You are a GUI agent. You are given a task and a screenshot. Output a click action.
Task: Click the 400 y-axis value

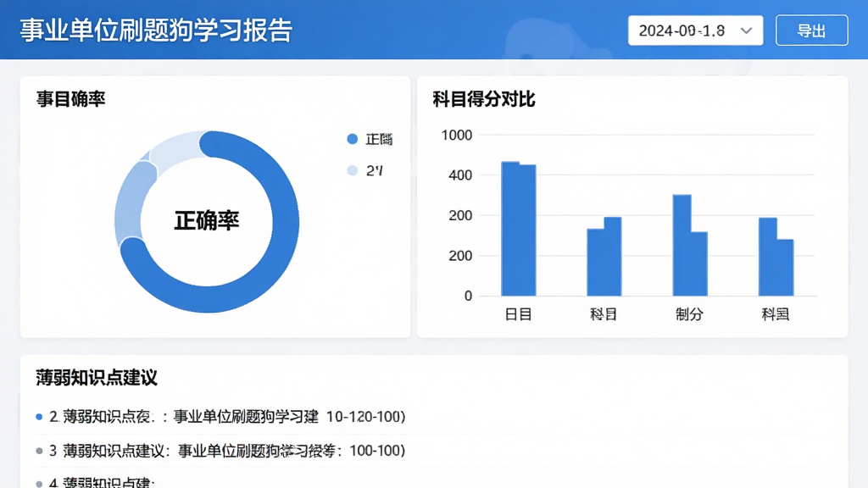(x=460, y=175)
